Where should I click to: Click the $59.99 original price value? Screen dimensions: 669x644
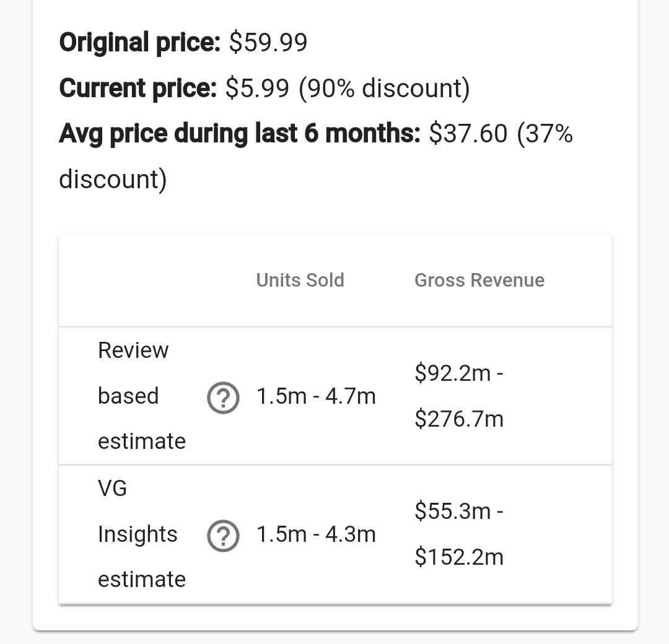[x=268, y=42]
